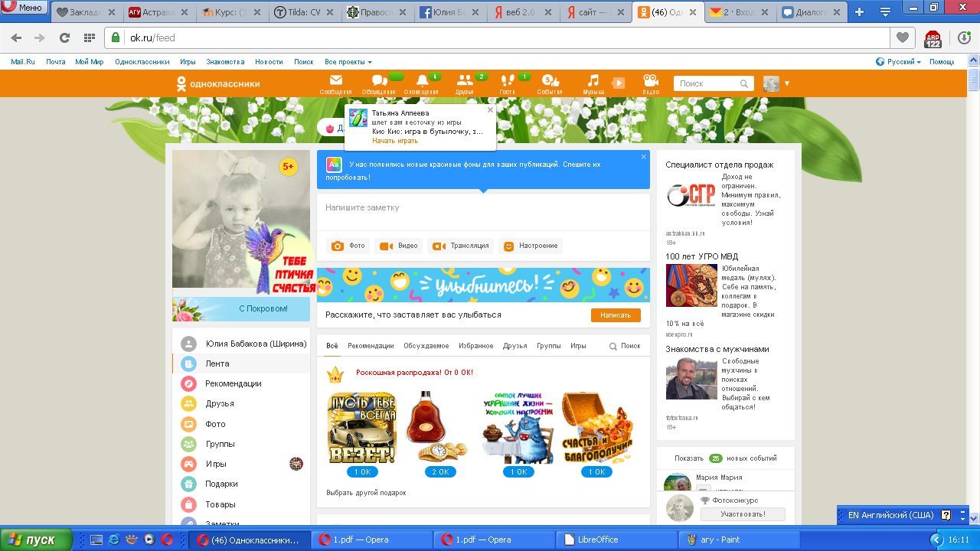Open the События events icon
The image size is (980, 551).
pyautogui.click(x=549, y=83)
